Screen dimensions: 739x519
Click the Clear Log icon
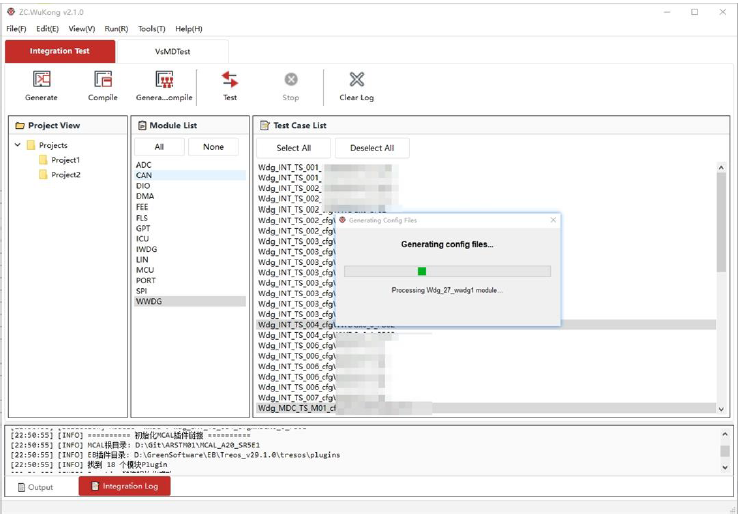[356, 80]
